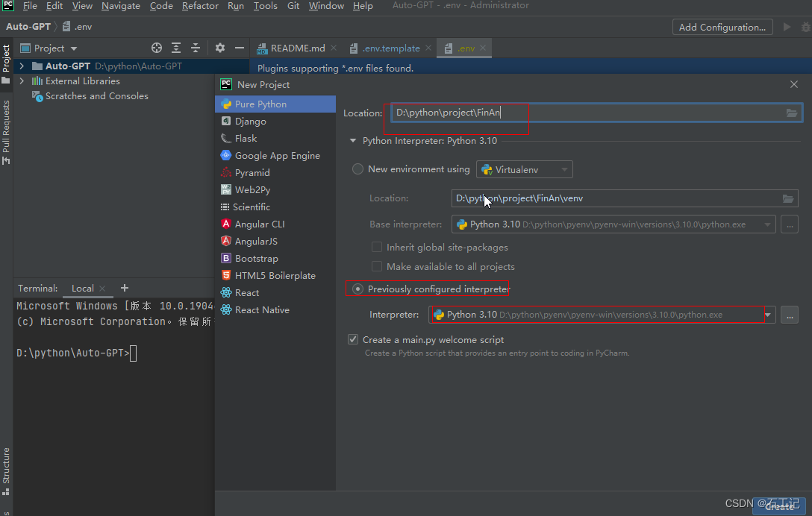Image resolution: width=812 pixels, height=516 pixels.
Task: Open Edit menu
Action: tap(54, 6)
